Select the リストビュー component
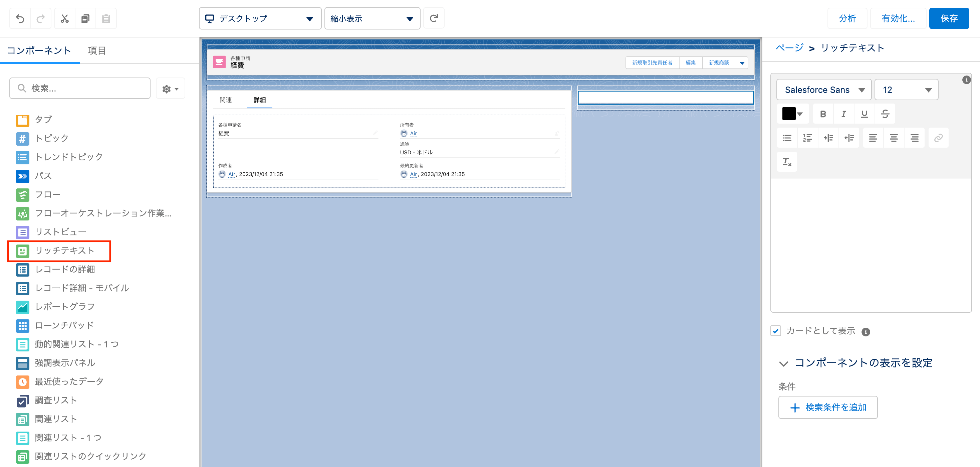980x467 pixels. click(x=51, y=232)
